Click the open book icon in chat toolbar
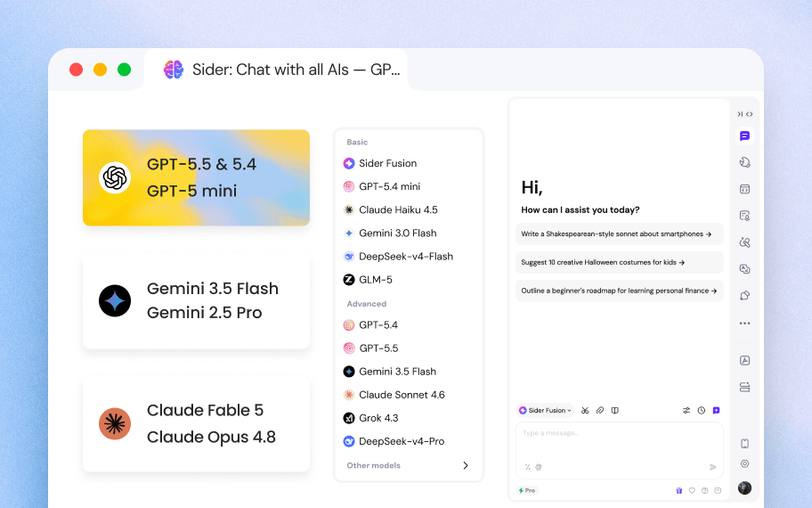This screenshot has height=508, width=812. [614, 411]
